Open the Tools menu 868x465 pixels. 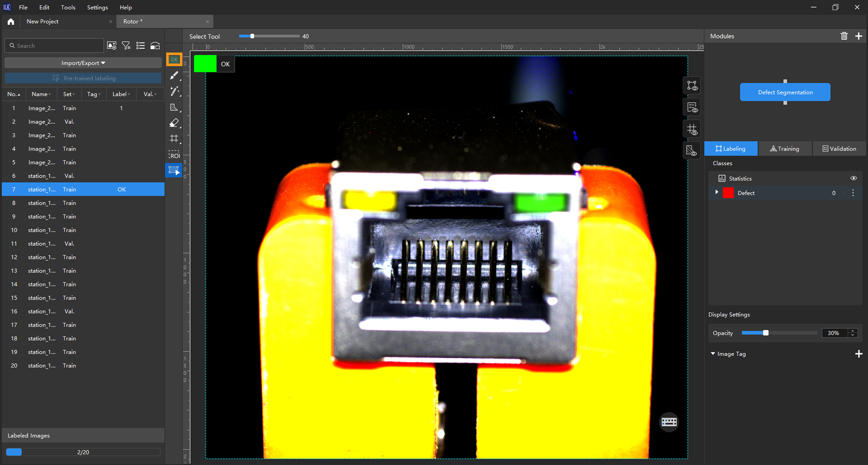(x=68, y=7)
